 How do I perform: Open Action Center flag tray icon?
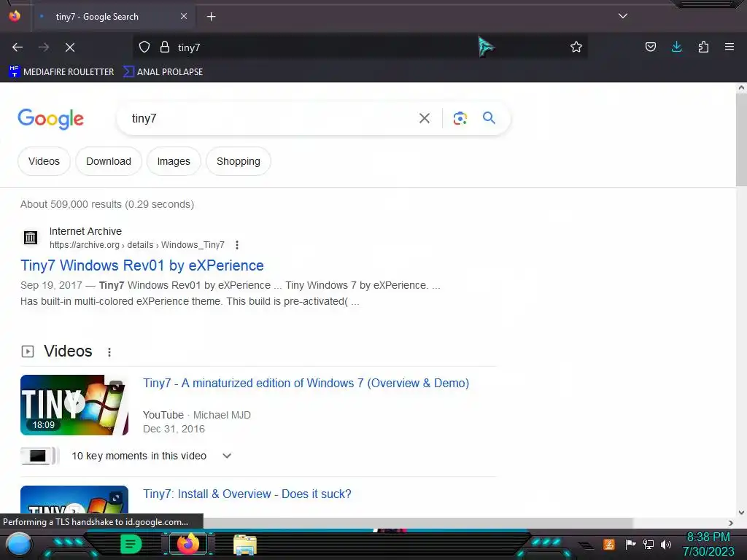coord(630,544)
